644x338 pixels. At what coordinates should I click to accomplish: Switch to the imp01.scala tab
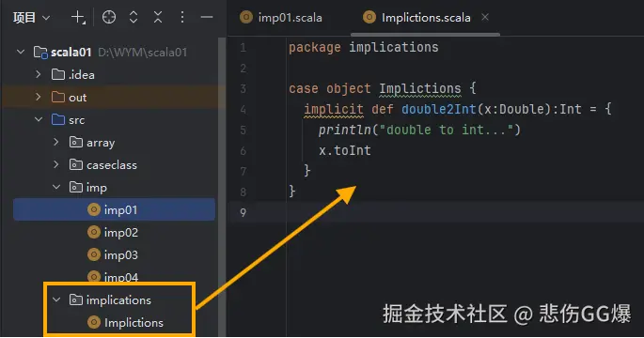pos(281,18)
